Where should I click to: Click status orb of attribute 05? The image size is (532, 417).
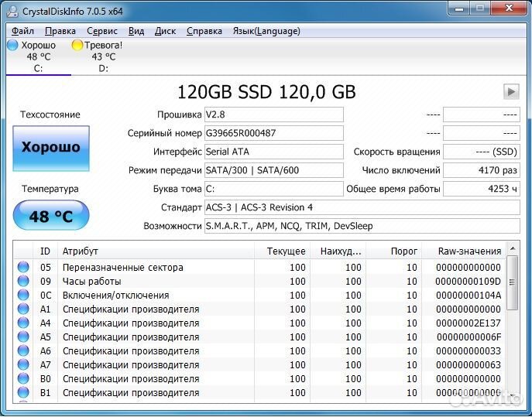click(23, 267)
